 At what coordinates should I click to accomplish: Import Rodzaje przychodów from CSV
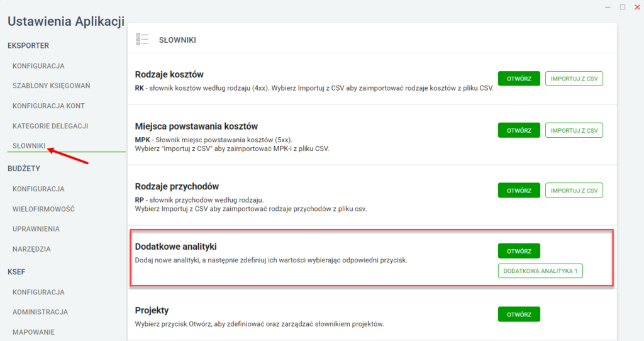574,190
